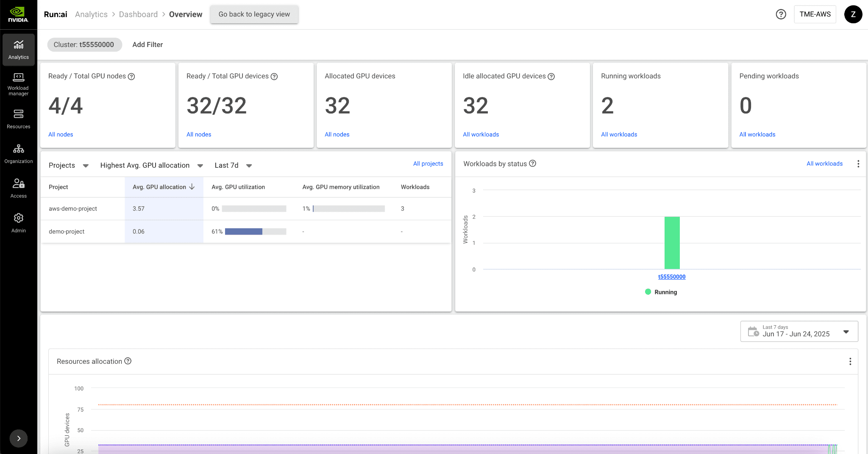
Task: Click the Analytics breadcrumb item
Action: pos(91,14)
